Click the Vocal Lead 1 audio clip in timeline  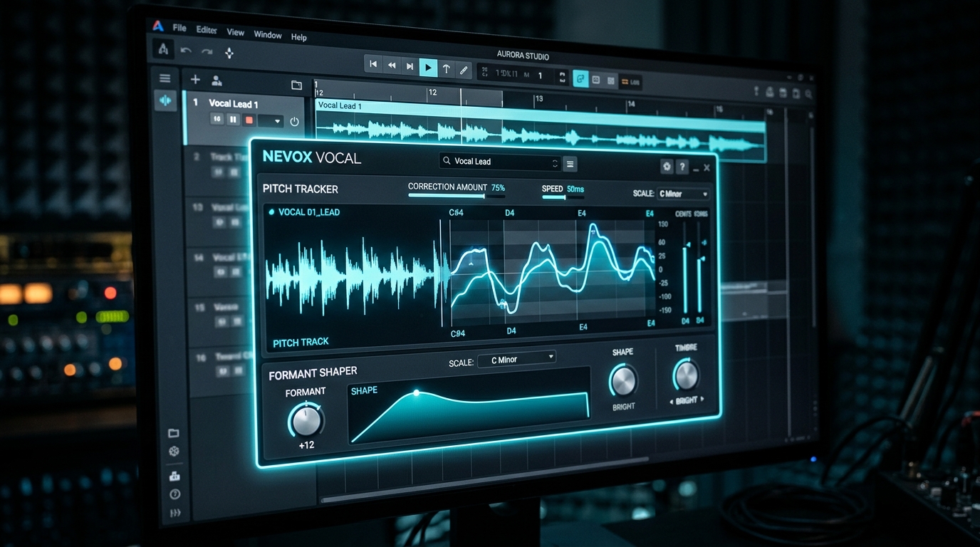point(541,131)
